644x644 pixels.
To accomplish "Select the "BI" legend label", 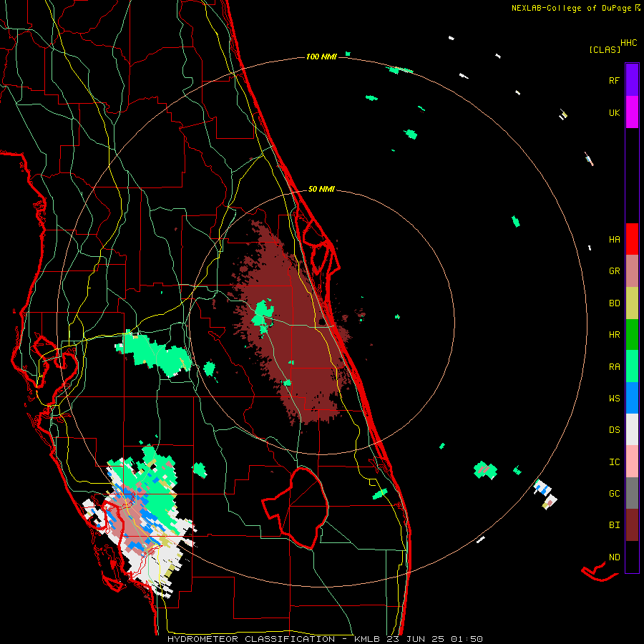I will 614,525.
